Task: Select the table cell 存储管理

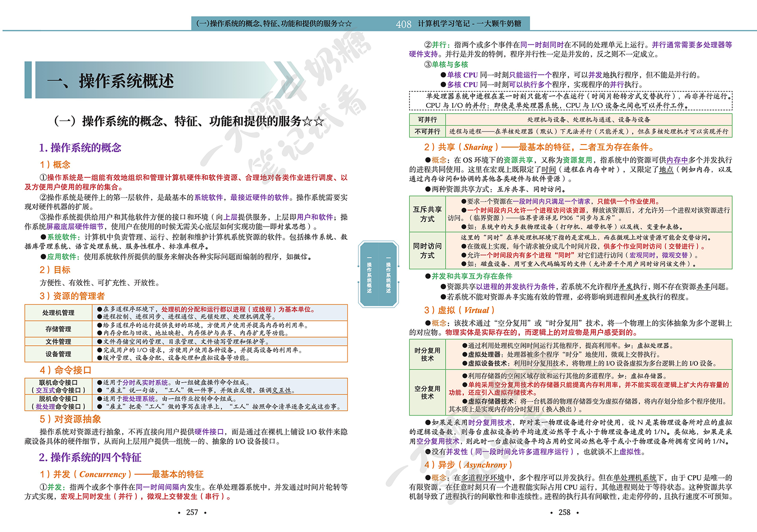Action: (59, 329)
